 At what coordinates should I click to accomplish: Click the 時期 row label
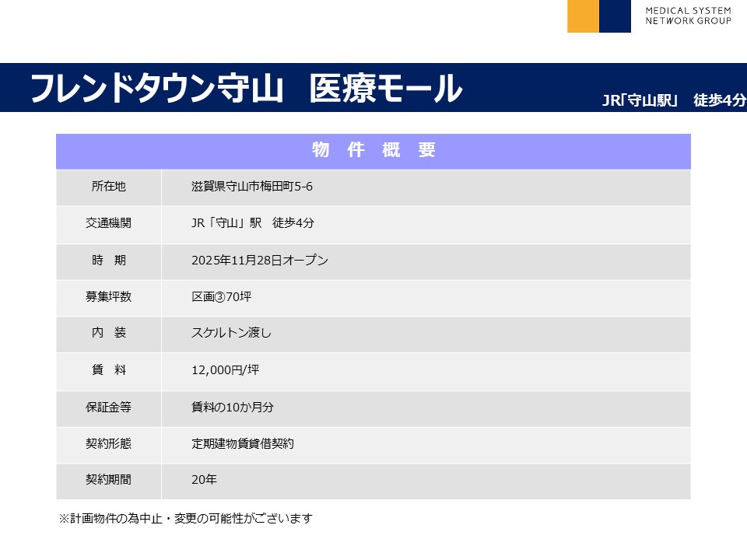click(x=108, y=261)
